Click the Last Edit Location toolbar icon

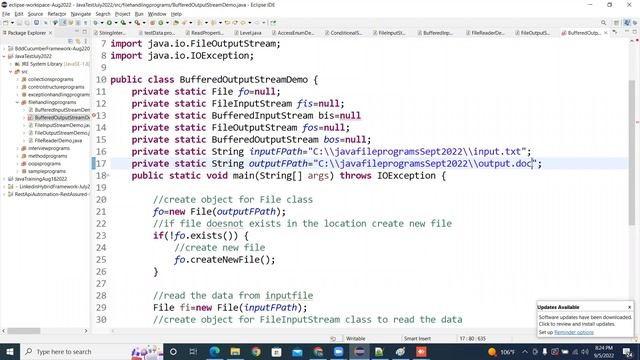(x=227, y=23)
